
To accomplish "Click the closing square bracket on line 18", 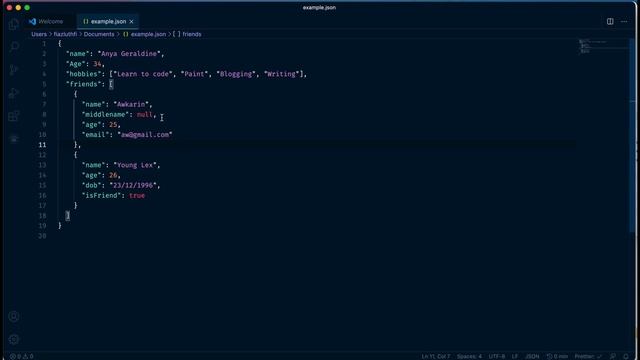I will click(x=68, y=216).
